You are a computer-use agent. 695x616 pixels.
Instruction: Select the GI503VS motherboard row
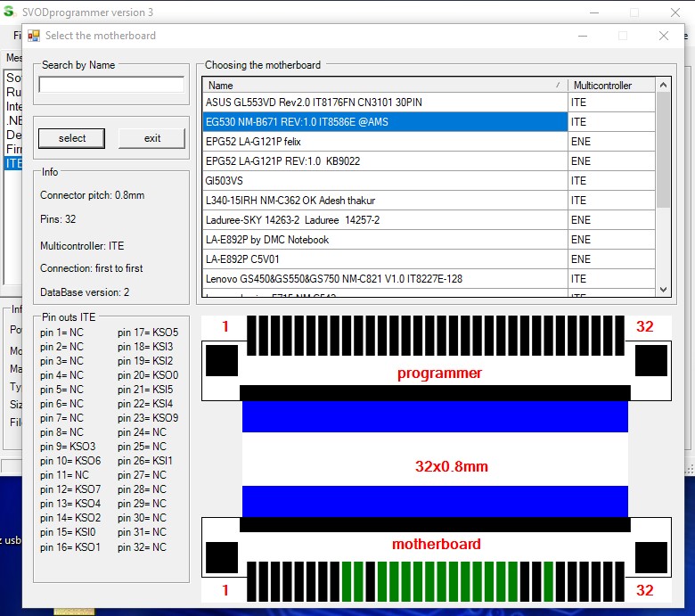[x=385, y=180]
